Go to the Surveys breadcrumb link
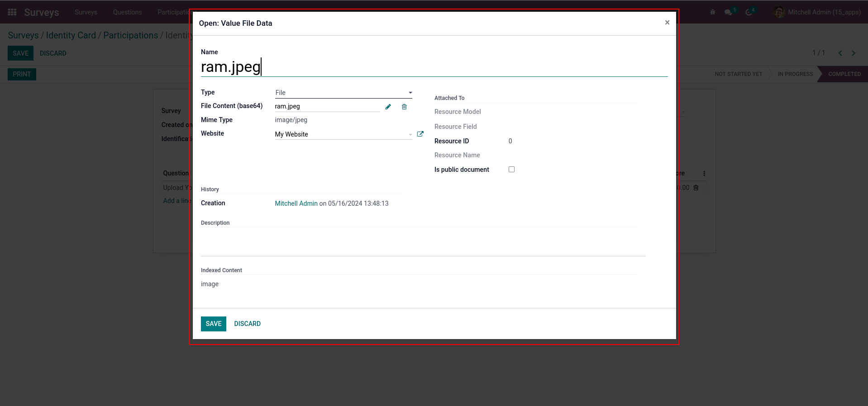Viewport: 868px width, 406px height. click(x=23, y=35)
